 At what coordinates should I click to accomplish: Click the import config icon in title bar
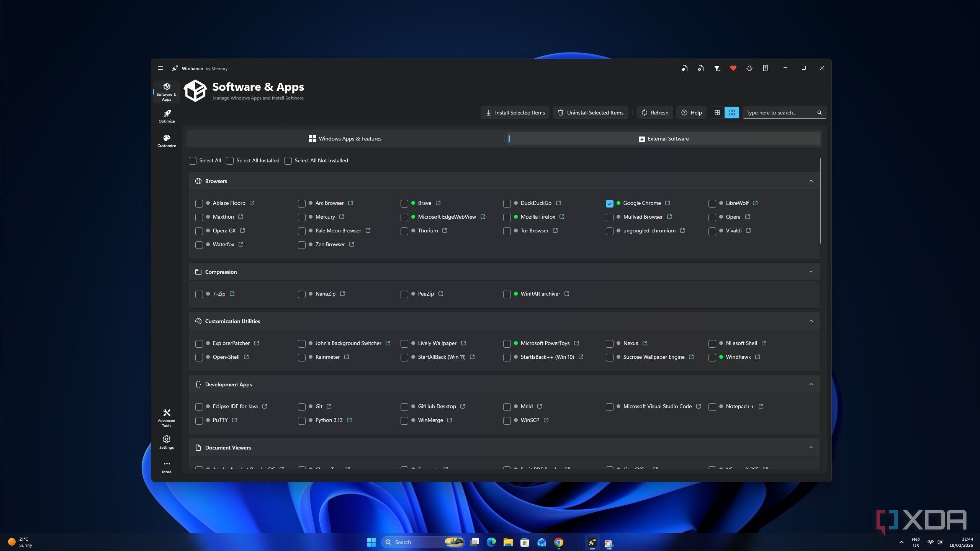(700, 68)
